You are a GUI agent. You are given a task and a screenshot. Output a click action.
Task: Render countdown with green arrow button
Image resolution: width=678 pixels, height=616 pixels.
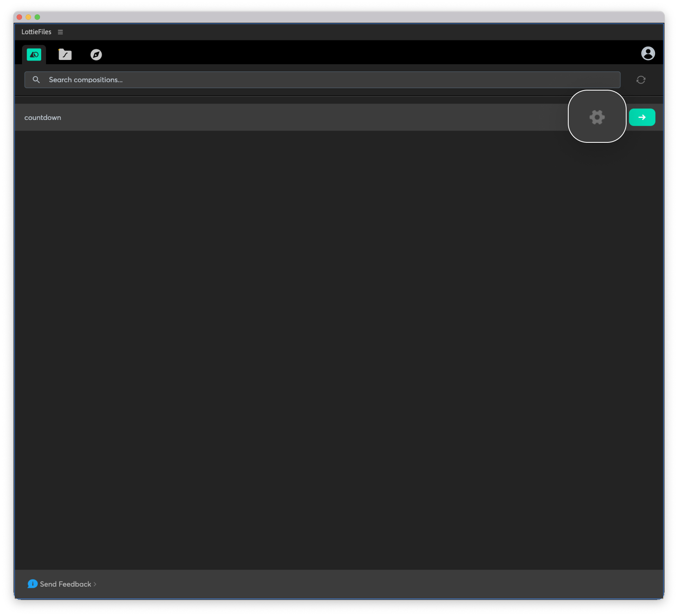tap(642, 117)
